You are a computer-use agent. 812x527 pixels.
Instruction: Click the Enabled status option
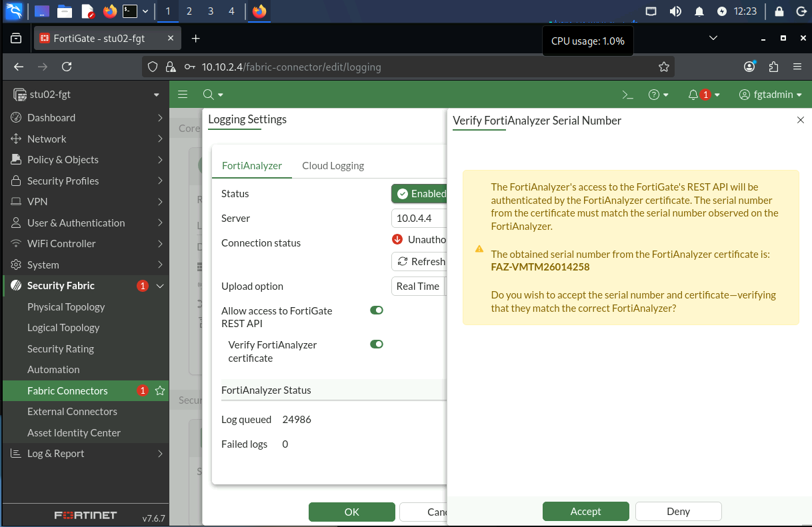(x=419, y=193)
